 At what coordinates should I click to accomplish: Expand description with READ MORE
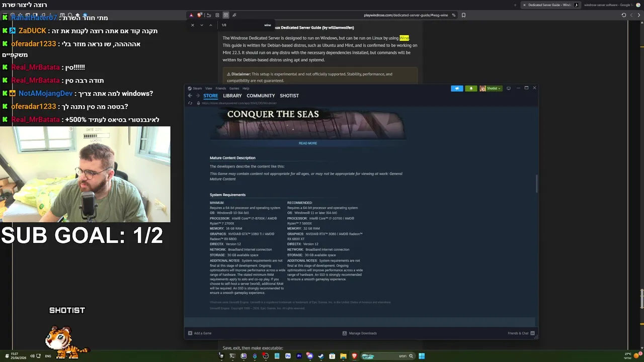click(308, 143)
